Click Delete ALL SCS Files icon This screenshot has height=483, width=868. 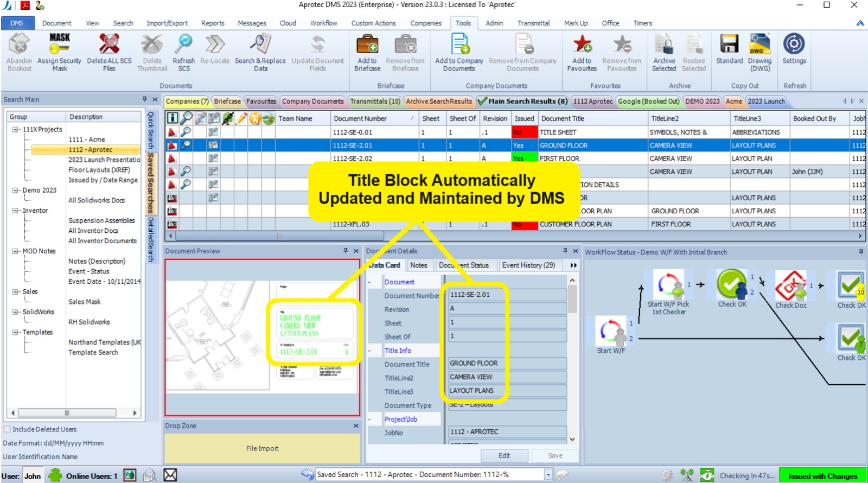click(x=109, y=44)
